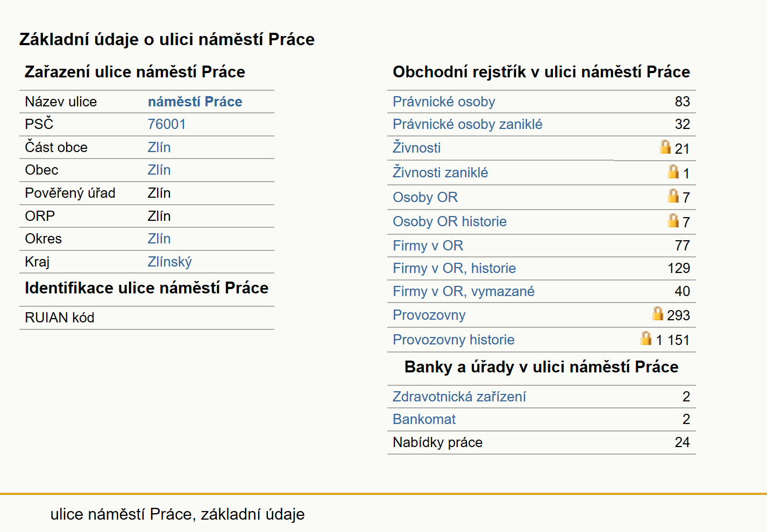Open the Právnické osoby link
The height and width of the screenshot is (532, 767).
tap(444, 102)
